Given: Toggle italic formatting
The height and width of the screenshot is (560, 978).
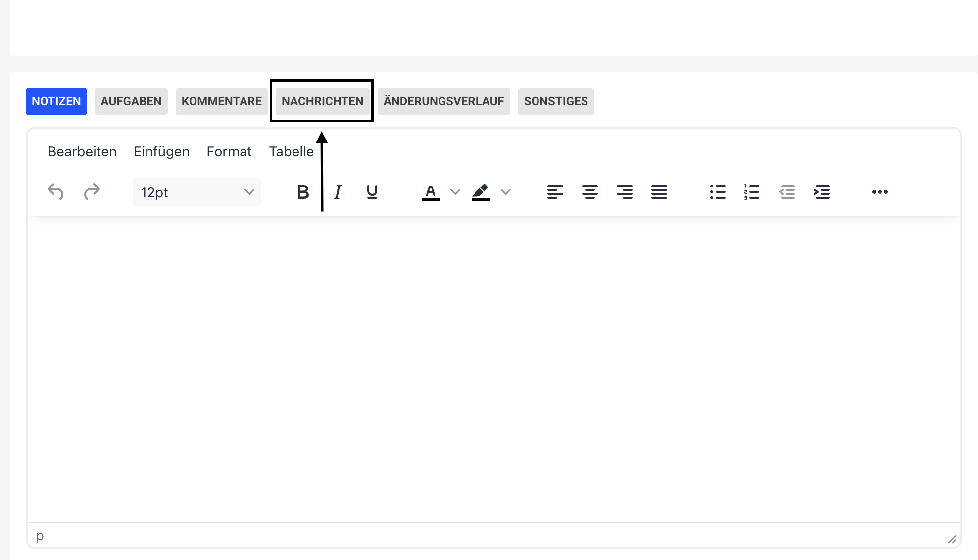Looking at the screenshot, I should pos(338,192).
